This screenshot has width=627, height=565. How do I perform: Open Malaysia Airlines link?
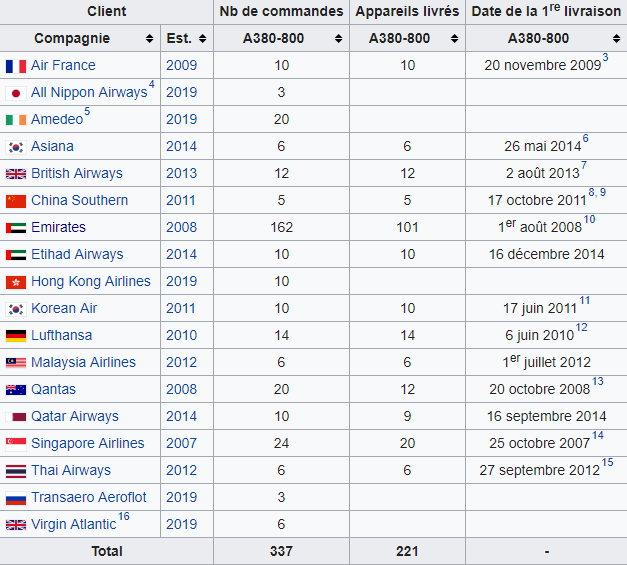click(x=84, y=362)
